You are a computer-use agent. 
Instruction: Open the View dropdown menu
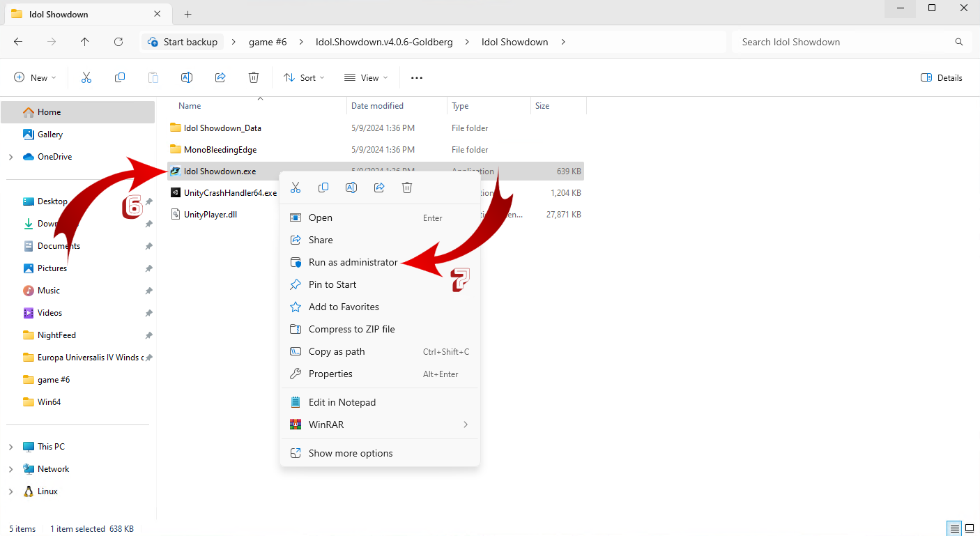click(366, 77)
